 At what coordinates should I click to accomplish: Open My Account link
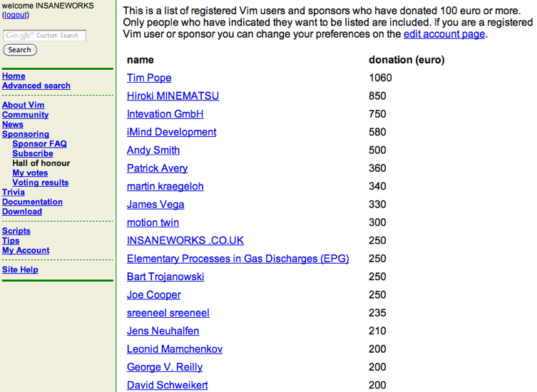pos(26,250)
